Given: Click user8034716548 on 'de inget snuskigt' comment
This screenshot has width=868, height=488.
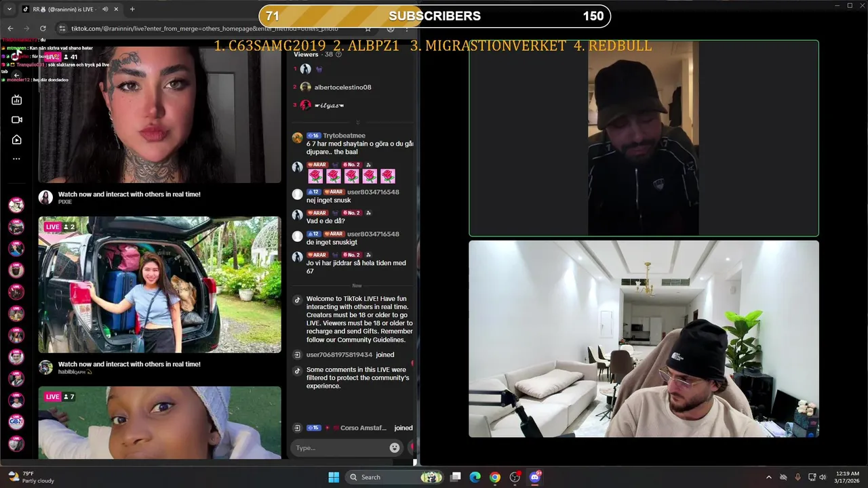Looking at the screenshot, I should point(373,234).
